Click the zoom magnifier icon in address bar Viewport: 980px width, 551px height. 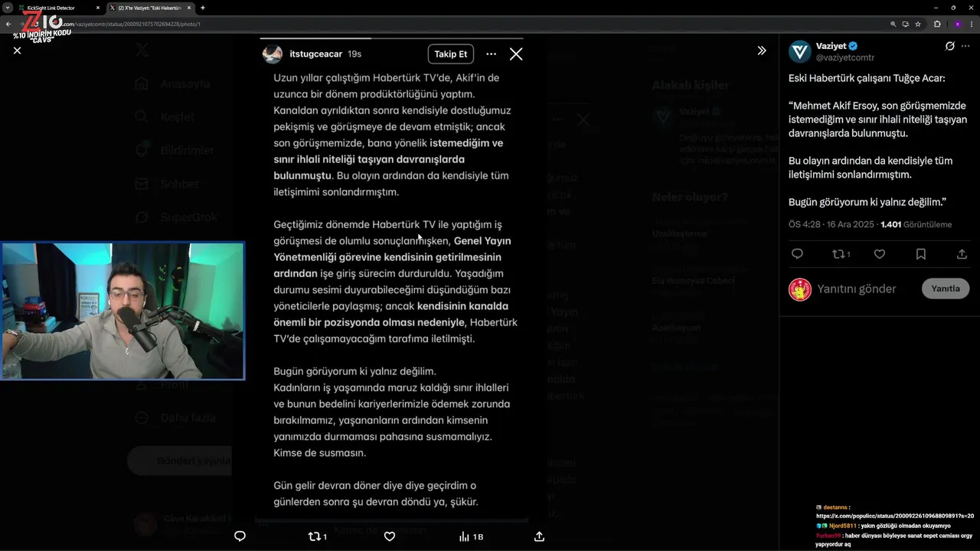click(x=893, y=24)
